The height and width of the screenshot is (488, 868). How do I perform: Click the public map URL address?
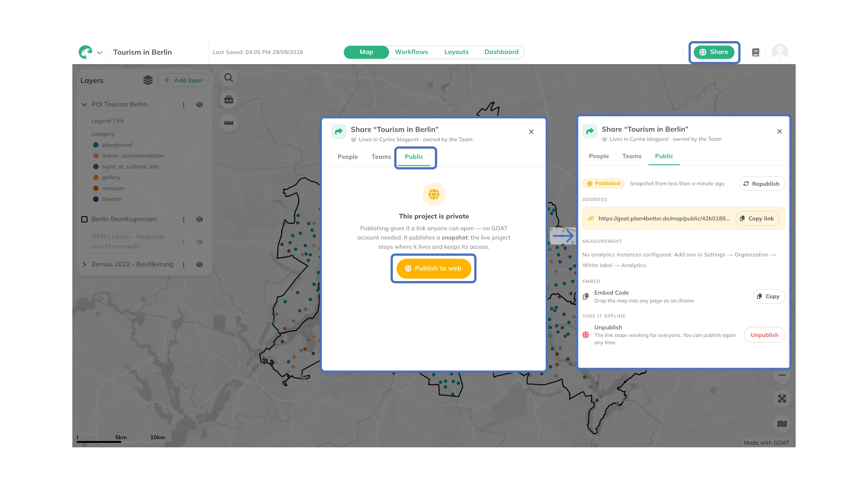pyautogui.click(x=664, y=218)
